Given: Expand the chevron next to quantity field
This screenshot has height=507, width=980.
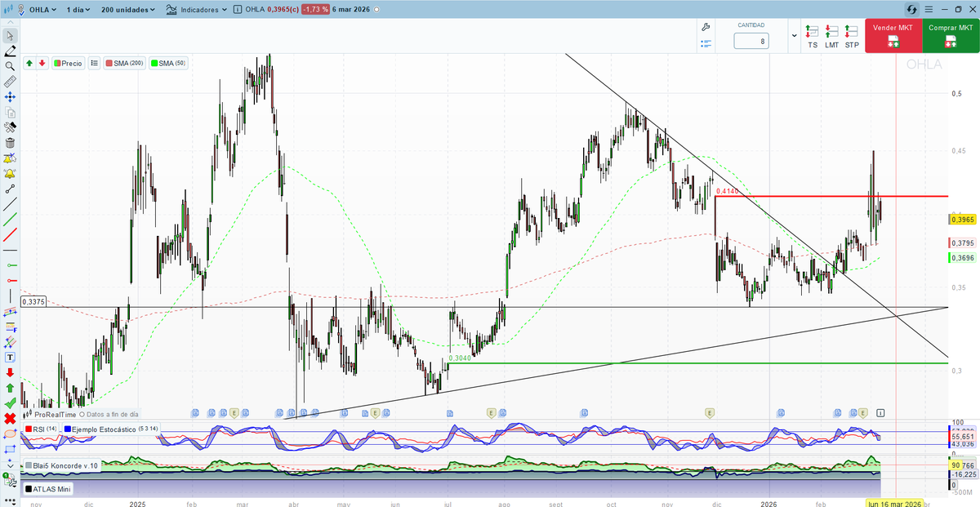Looking at the screenshot, I should click(x=795, y=36).
